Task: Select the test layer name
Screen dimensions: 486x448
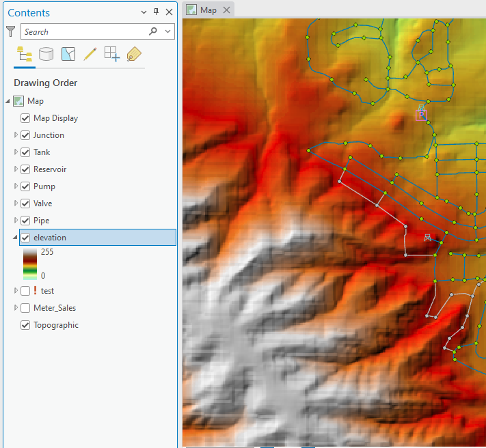Action: pos(47,291)
